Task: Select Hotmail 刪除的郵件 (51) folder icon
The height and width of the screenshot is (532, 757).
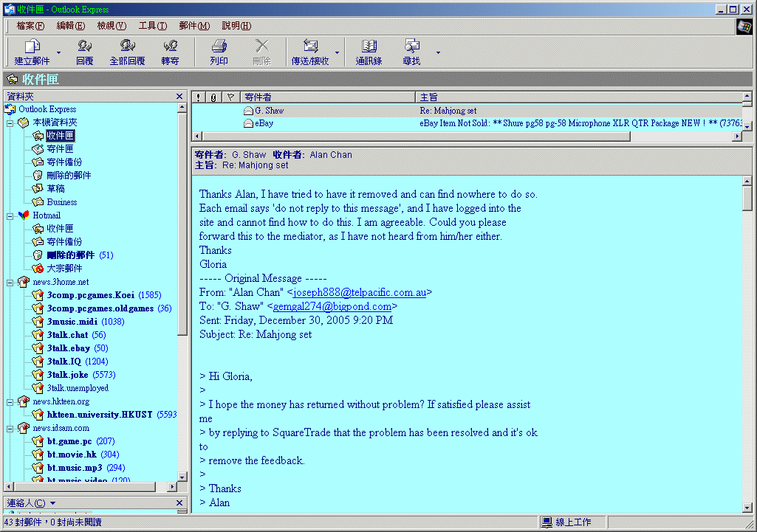Action: point(38,255)
